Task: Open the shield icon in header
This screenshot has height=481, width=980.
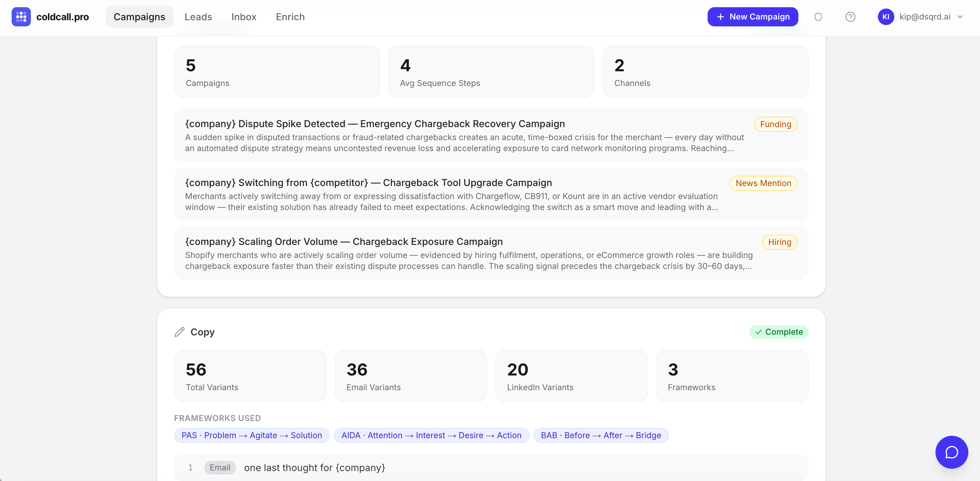Action: (x=818, y=17)
